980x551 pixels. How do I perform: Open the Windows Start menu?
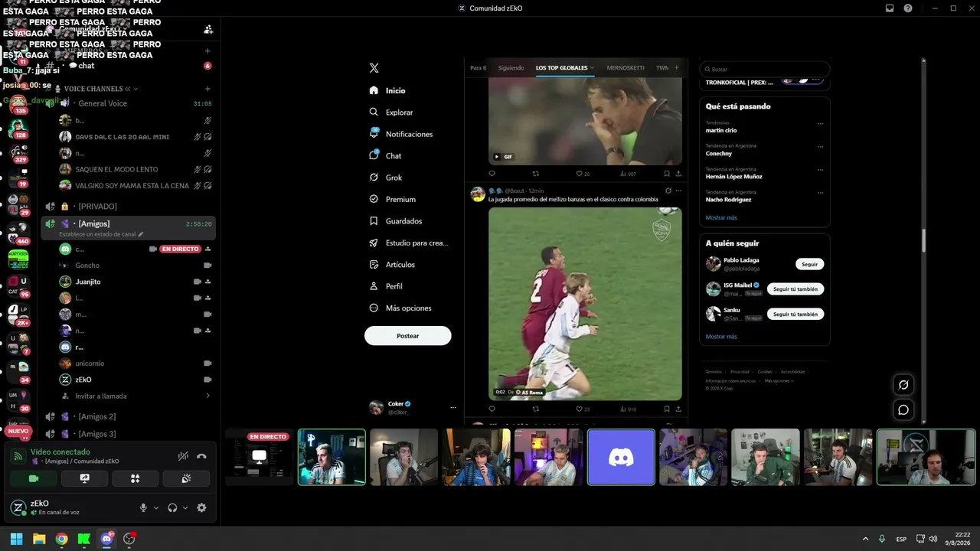(x=16, y=539)
